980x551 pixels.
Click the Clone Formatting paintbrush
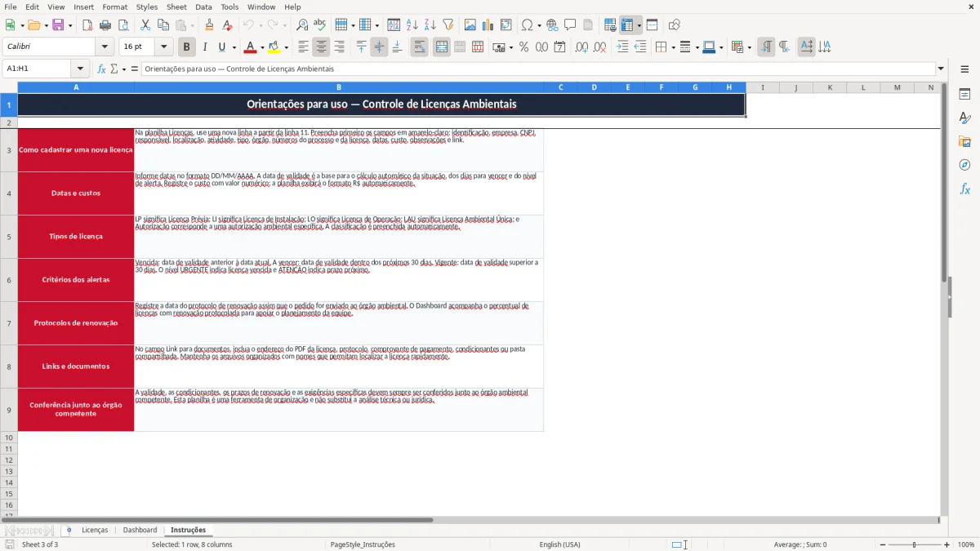[209, 25]
